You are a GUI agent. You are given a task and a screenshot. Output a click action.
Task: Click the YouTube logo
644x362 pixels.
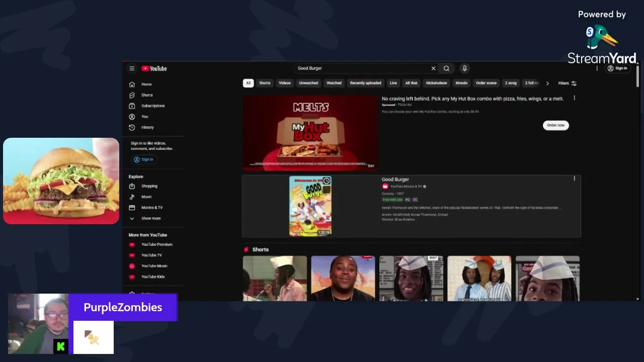tap(154, 68)
